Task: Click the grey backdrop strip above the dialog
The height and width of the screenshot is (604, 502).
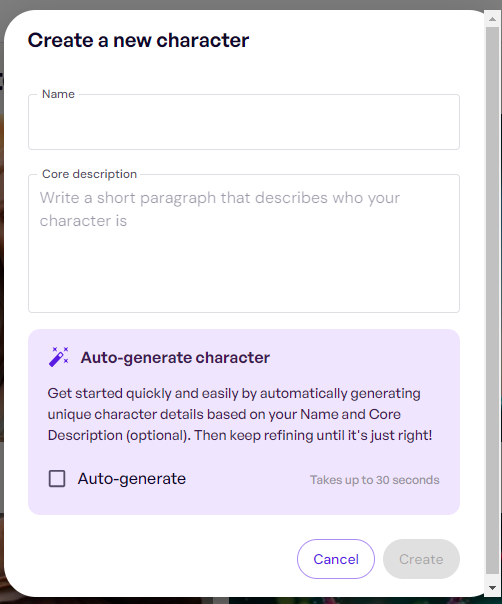Action: tap(250, 4)
